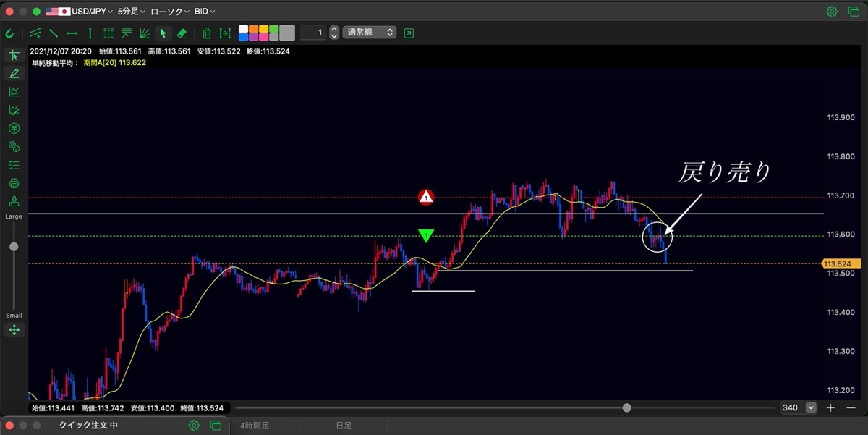Click the coins sidebar icon
This screenshot has height=435, width=868.
pyautogui.click(x=14, y=147)
